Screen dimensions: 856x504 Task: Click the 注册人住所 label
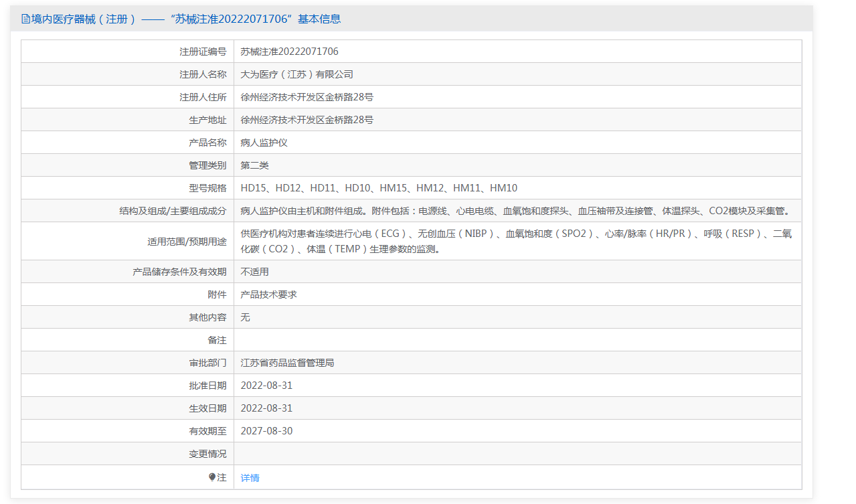[x=203, y=97]
